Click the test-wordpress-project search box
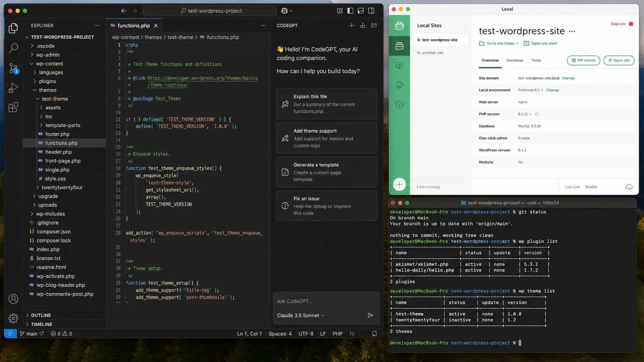Screen dimensions: 644x362 pyautogui.click(x=210, y=11)
